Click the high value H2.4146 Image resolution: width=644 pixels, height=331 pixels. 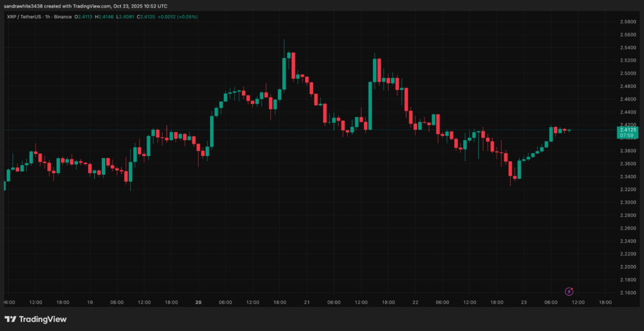[x=105, y=17]
